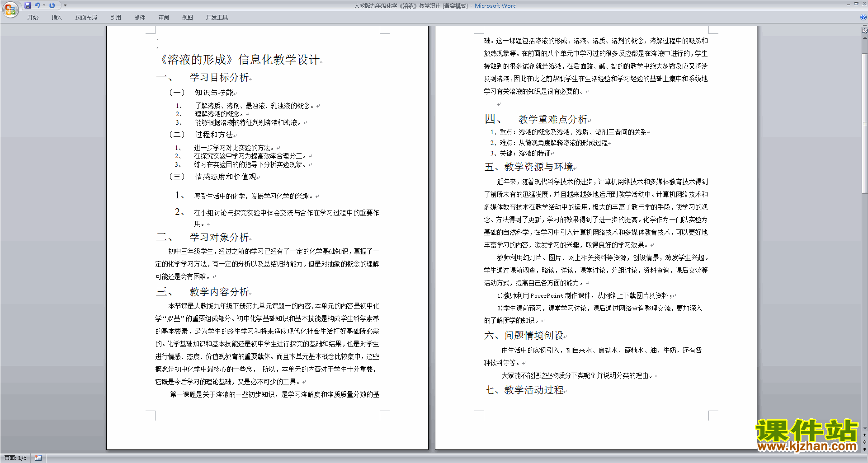Redo the last action
This screenshot has width=868, height=463.
pos(52,5)
